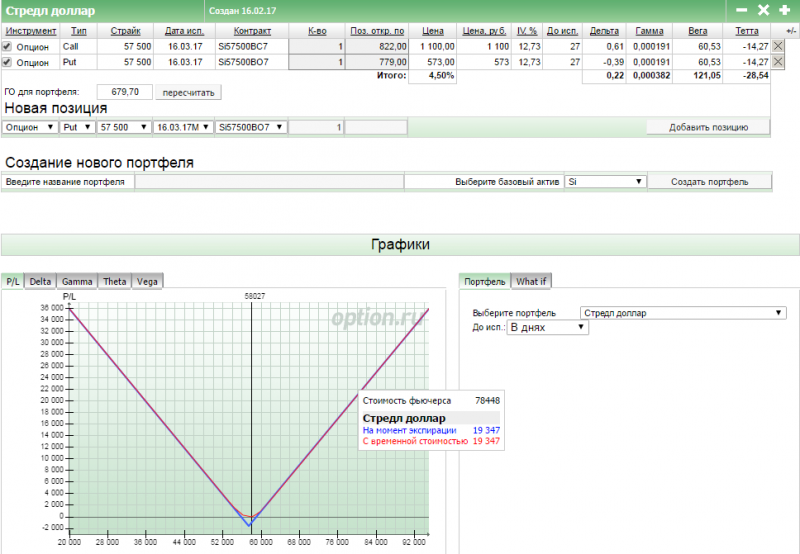Open the instrument type Опцион dropdown
Image resolution: width=800 pixels, height=554 pixels.
(x=29, y=128)
